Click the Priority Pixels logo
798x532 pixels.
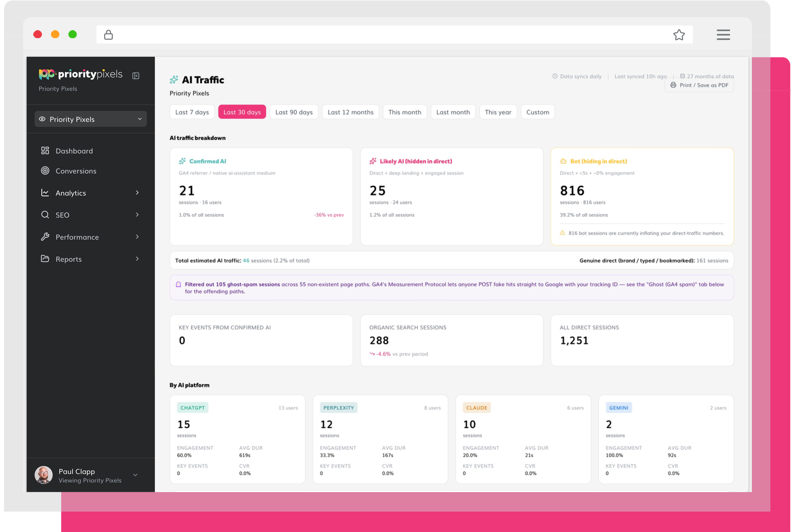[80, 74]
